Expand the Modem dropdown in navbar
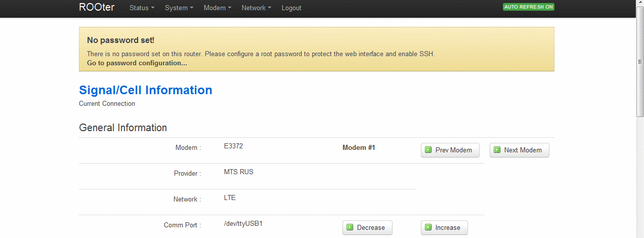 pos(218,8)
